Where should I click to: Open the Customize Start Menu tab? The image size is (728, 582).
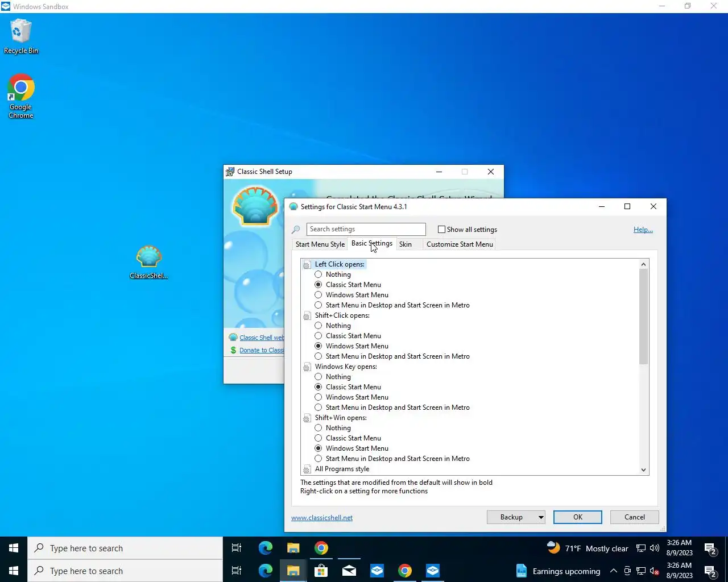[x=460, y=244]
